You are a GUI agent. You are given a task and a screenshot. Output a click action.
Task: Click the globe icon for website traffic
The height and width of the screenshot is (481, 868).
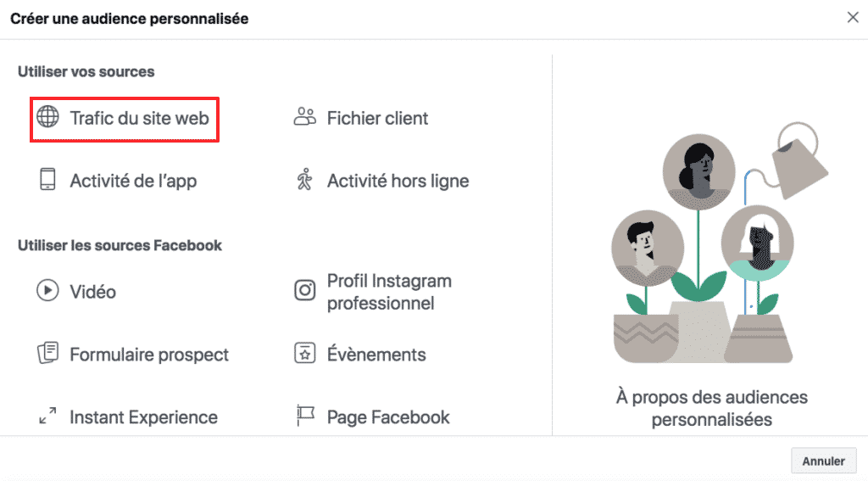coord(47,118)
